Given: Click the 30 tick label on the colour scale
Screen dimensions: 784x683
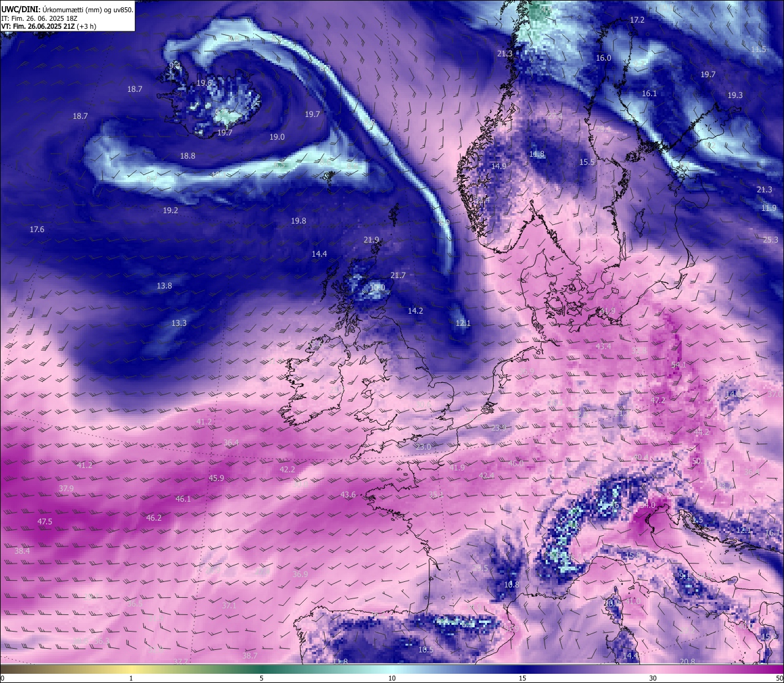Looking at the screenshot, I should (653, 677).
